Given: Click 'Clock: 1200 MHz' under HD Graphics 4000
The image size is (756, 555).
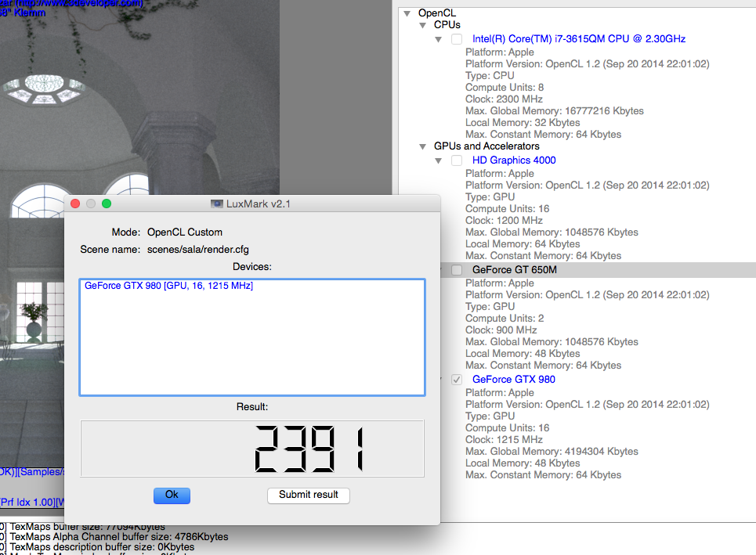Looking at the screenshot, I should (504, 221).
